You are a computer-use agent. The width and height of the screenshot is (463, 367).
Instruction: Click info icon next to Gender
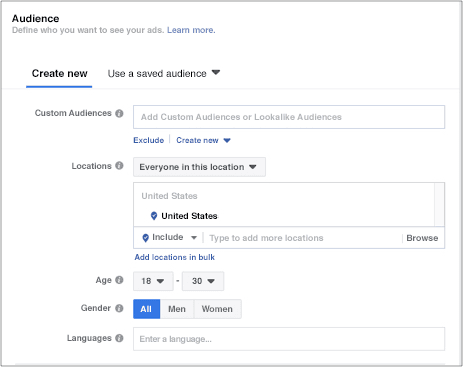pyautogui.click(x=119, y=308)
